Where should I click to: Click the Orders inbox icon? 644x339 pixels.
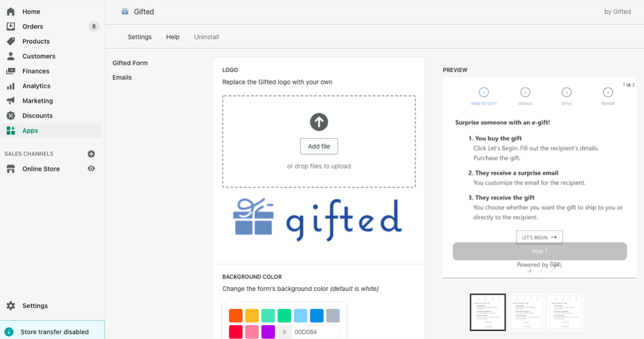point(10,26)
